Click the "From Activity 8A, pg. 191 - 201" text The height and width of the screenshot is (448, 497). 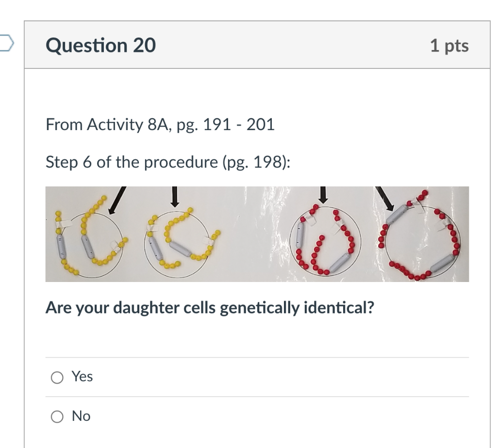(x=160, y=125)
